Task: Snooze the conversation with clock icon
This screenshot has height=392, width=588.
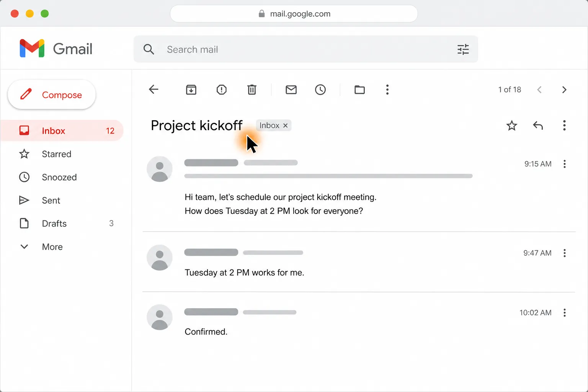Action: pos(320,90)
